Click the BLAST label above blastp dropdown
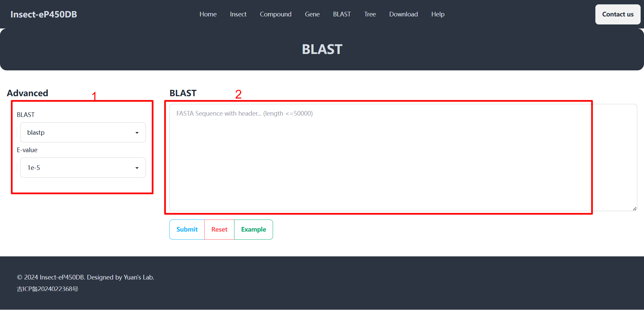 tap(26, 115)
